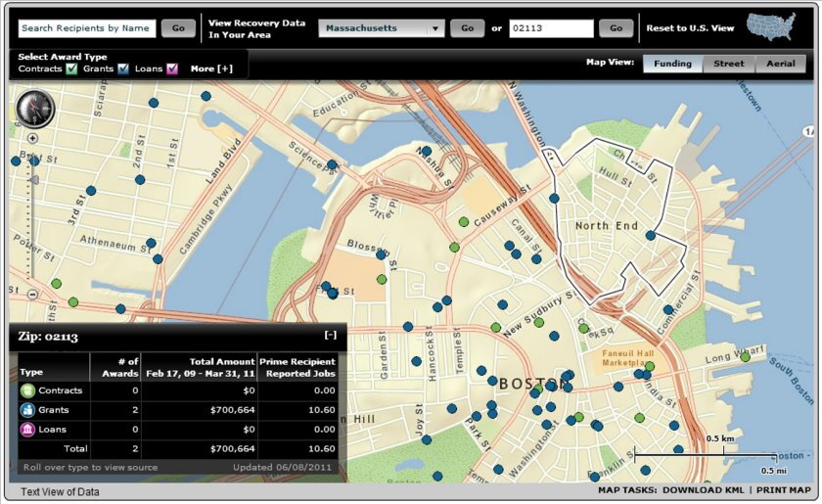Toggle the Contracts checkbox
The image size is (822, 504).
click(71, 69)
